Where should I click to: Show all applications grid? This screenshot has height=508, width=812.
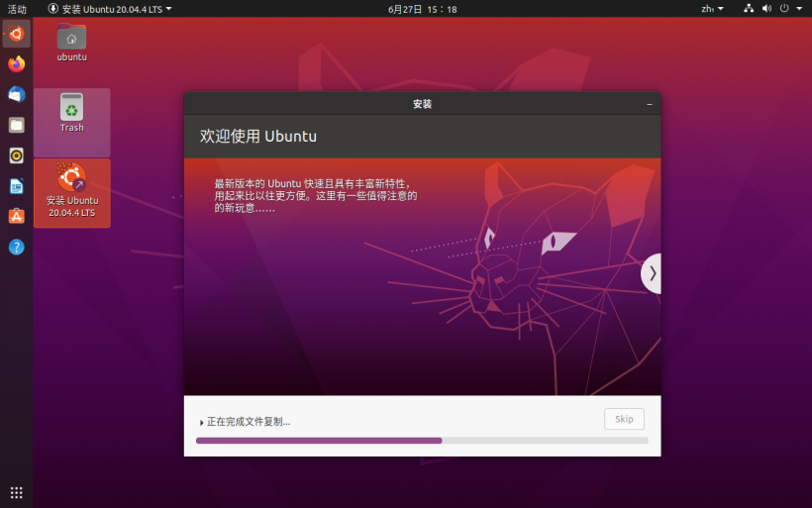pos(16,492)
